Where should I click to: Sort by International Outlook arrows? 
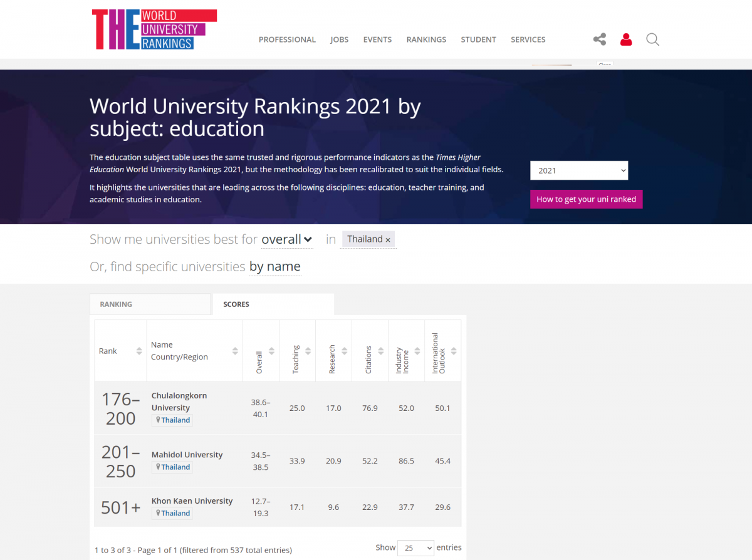(453, 351)
